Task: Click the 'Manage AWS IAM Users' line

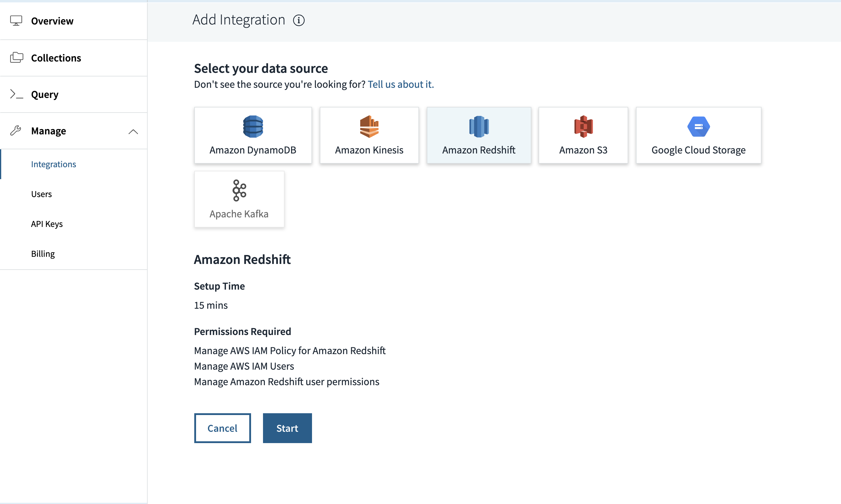Action: [x=244, y=366]
